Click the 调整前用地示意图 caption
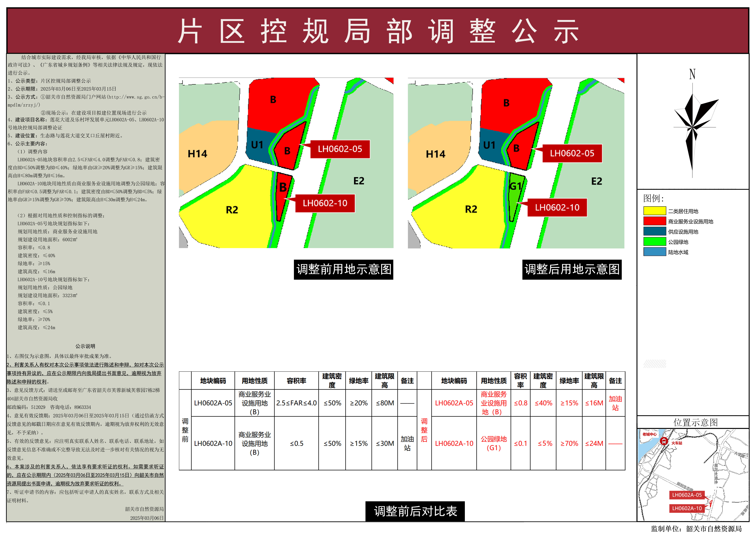 [344, 269]
